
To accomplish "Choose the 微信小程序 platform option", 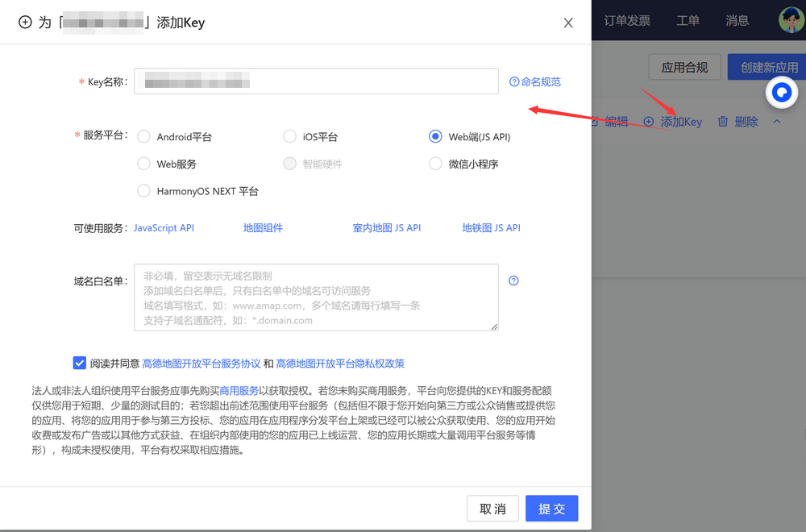I will coord(436,164).
